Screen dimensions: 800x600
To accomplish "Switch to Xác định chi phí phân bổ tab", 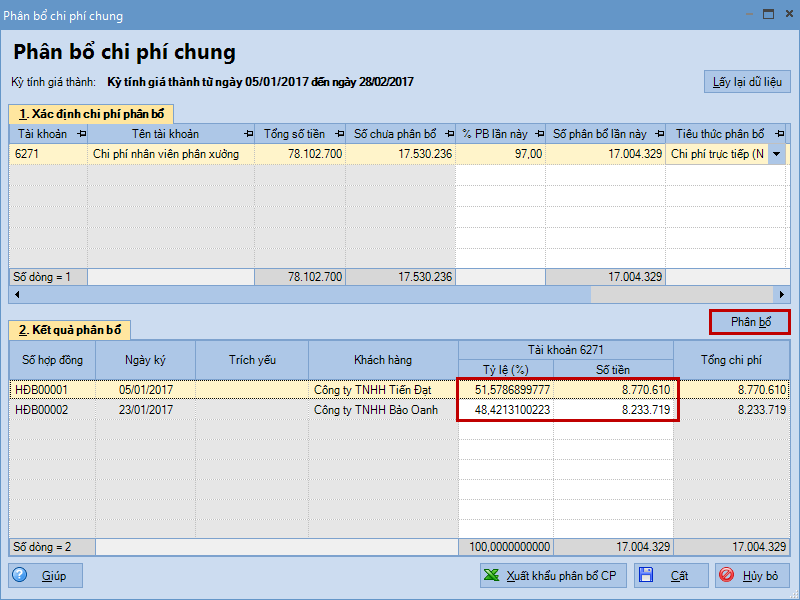I will tap(91, 113).
